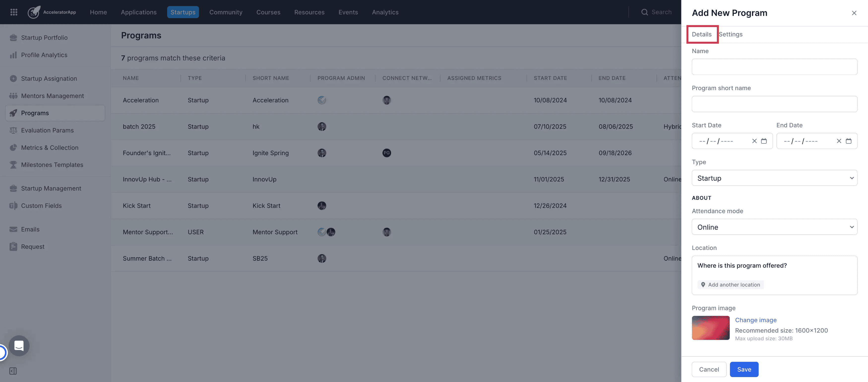Select Startups top navigation item
The image size is (868, 382).
point(183,12)
